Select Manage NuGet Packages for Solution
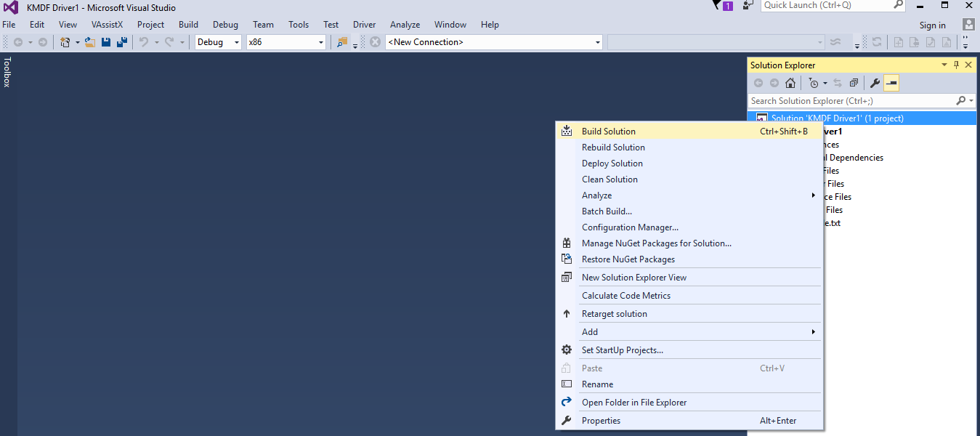This screenshot has width=980, height=436. [689, 243]
